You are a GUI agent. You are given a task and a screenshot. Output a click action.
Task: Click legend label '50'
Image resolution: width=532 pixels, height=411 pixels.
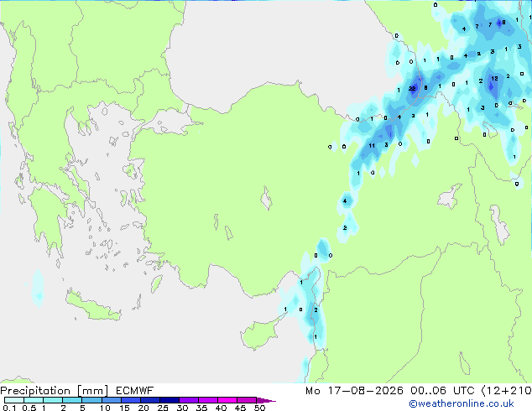pyautogui.click(x=259, y=408)
